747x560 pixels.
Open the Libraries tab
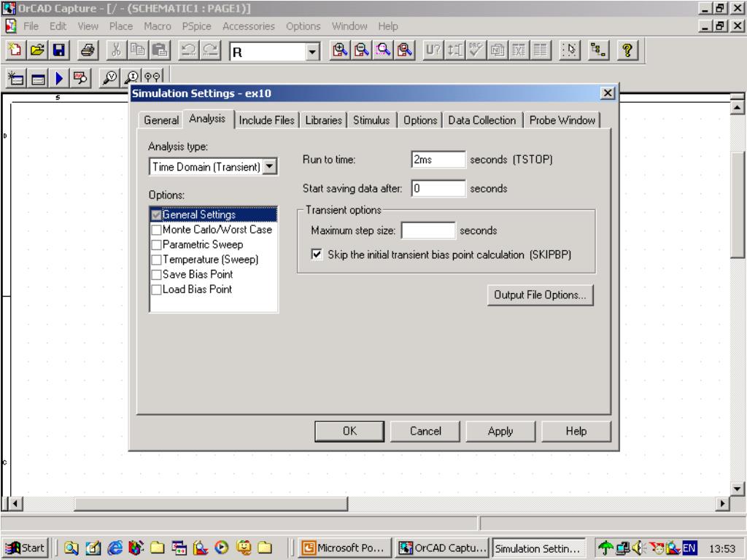(323, 120)
